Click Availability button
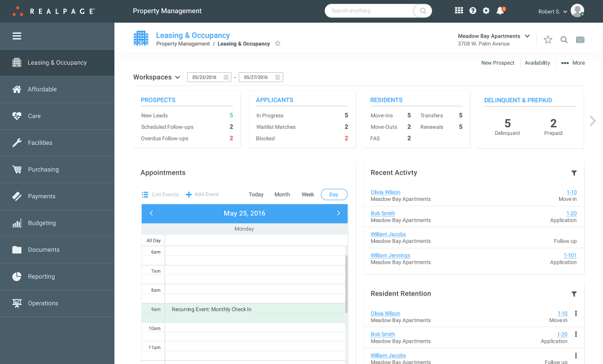Viewport: 603px width, 364px height. pos(537,63)
